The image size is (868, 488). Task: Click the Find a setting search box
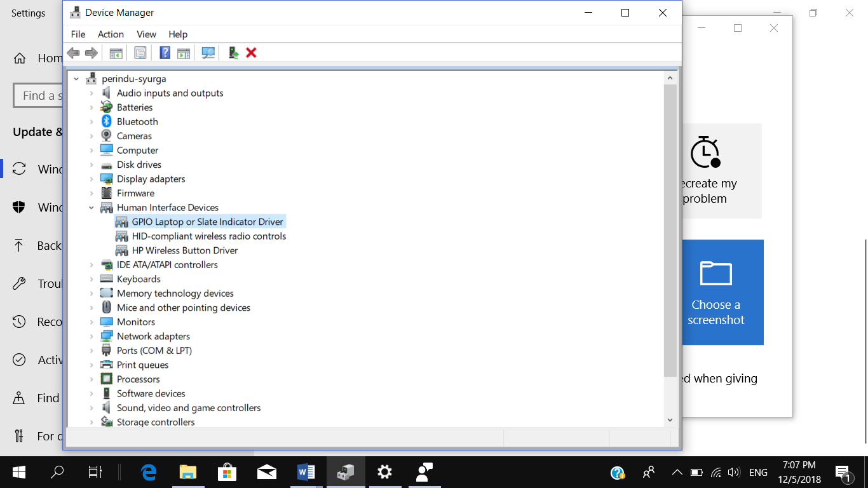point(38,95)
